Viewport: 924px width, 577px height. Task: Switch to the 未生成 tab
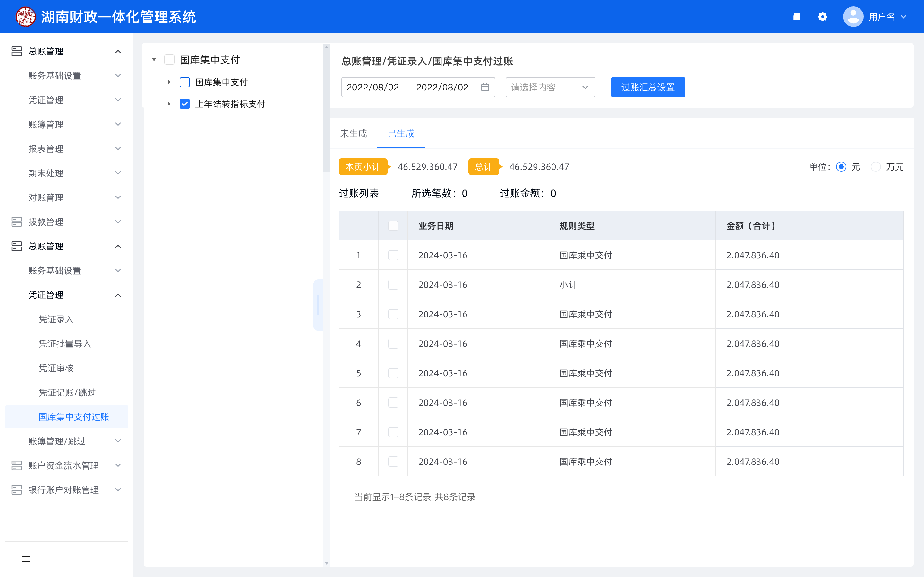click(x=353, y=134)
